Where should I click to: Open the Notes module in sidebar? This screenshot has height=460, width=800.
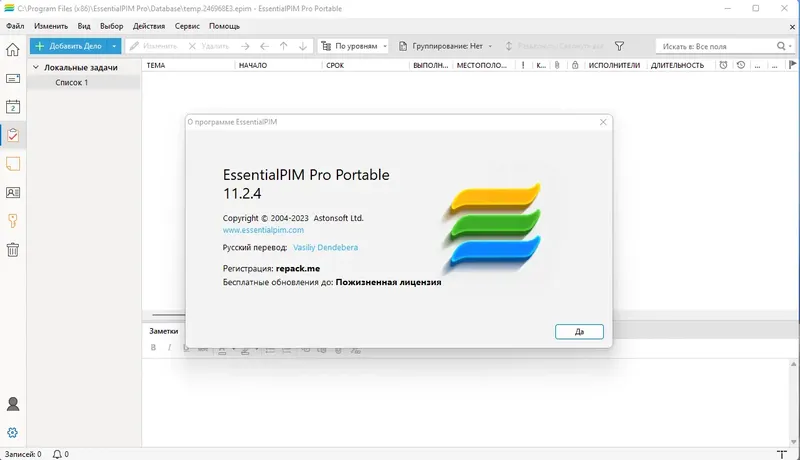(x=13, y=164)
